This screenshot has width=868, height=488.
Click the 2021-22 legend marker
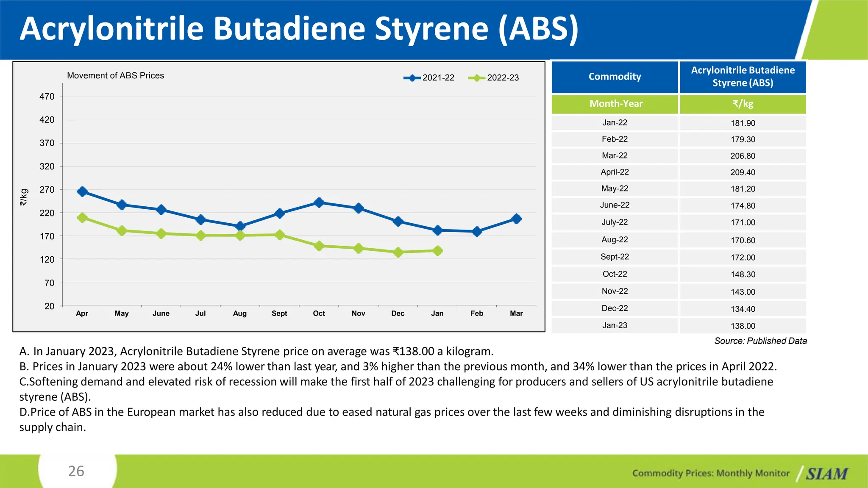tap(412, 78)
